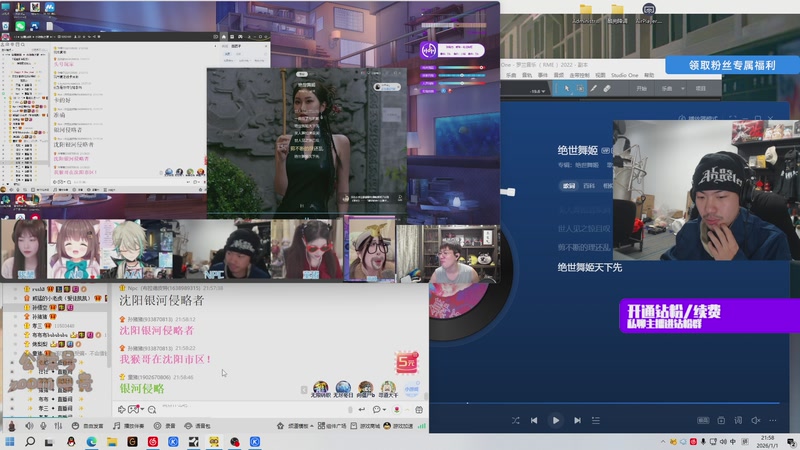The image size is (800, 450).
Task: Toggle the desktop lyrics 词 icon
Action: click(x=738, y=420)
